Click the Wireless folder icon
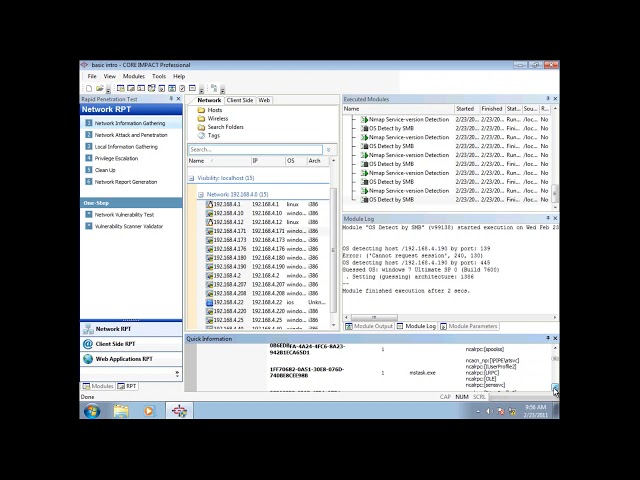640x480 pixels. click(x=201, y=119)
